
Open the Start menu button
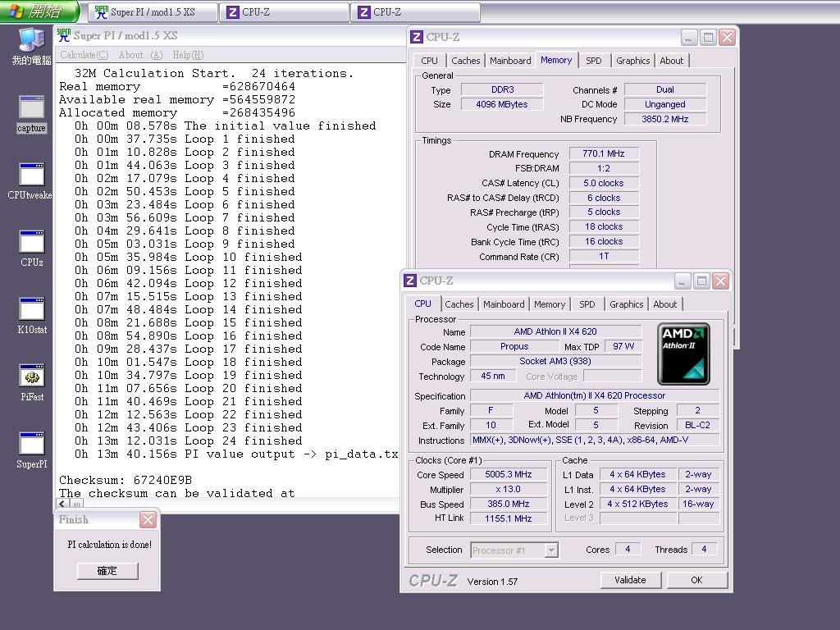click(x=39, y=11)
